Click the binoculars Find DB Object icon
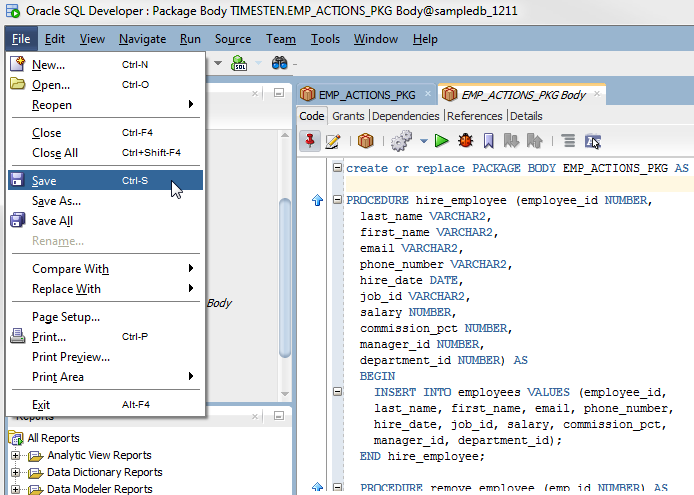 (279, 64)
